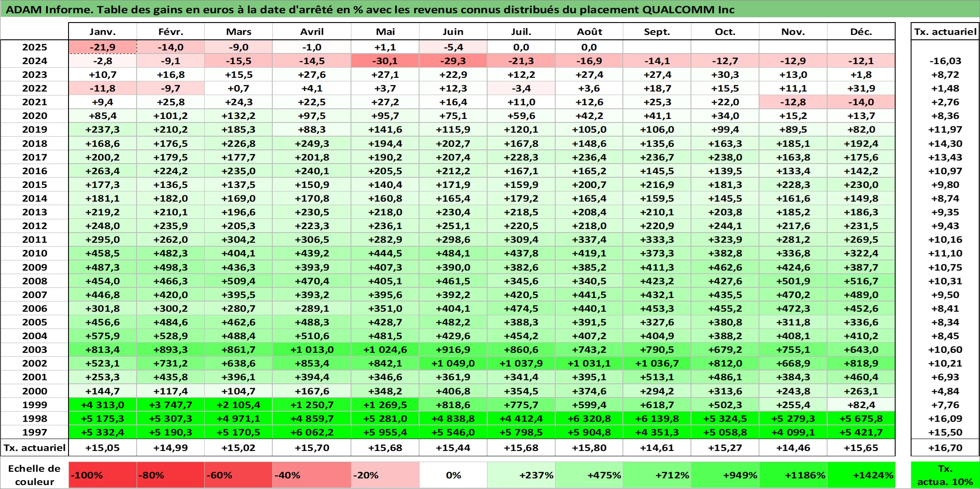Click the +16,70 overall actuarial rate cell

tap(945, 447)
